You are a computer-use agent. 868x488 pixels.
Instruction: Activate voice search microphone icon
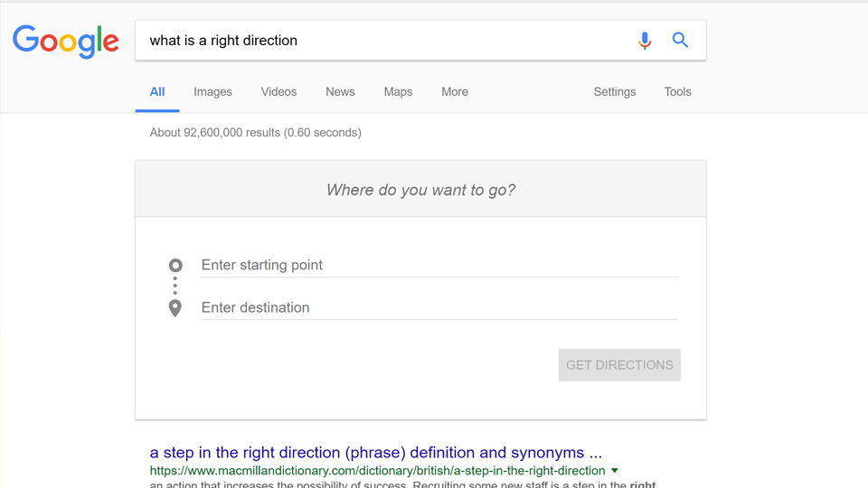[644, 41]
